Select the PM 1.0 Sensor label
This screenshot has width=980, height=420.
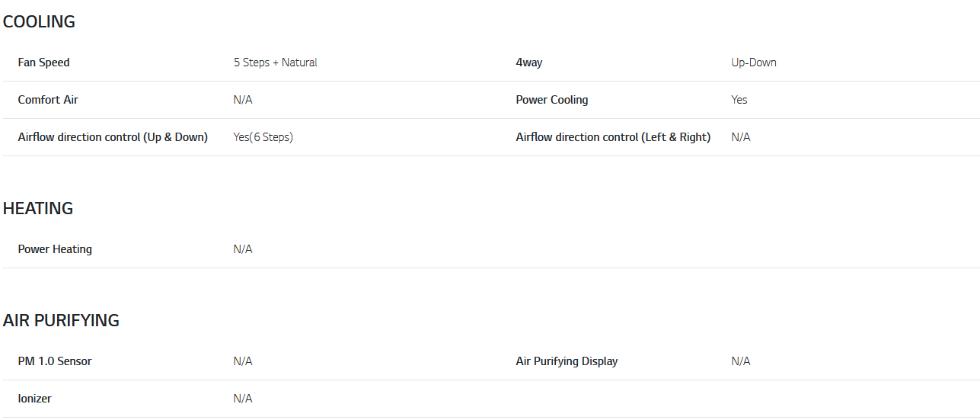pyautogui.click(x=55, y=361)
